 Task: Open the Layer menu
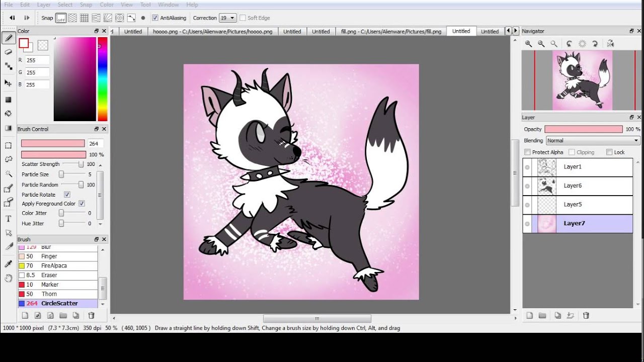click(x=44, y=5)
